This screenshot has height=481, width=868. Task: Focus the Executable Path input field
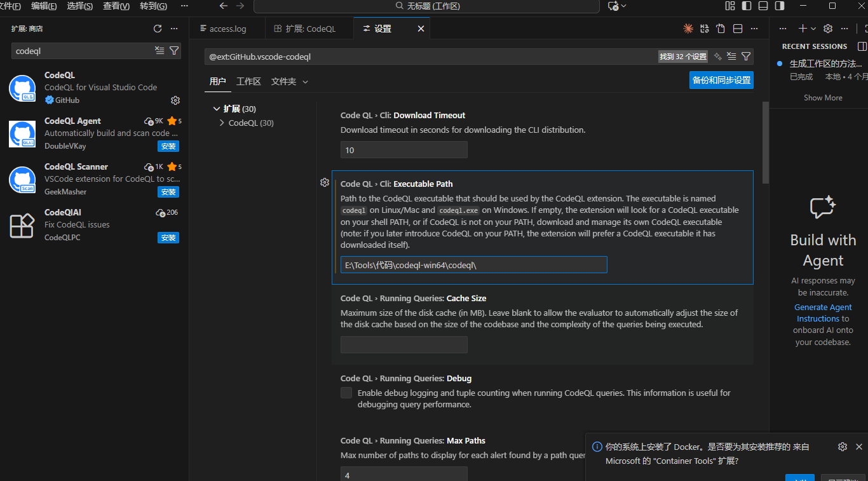(474, 265)
